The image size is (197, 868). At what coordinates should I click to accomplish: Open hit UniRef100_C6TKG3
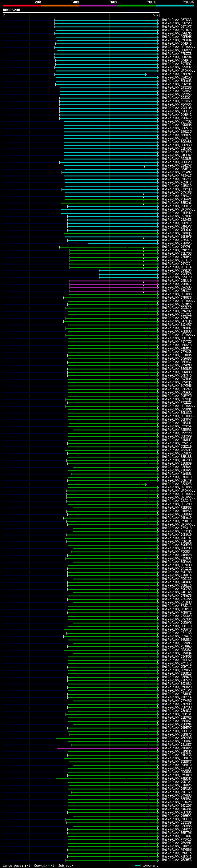click(177, 20)
